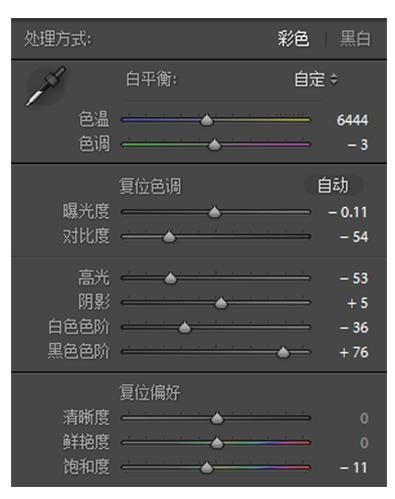Click 复位偏好 to reset presence
This screenshot has height=499, width=395.
point(150,392)
